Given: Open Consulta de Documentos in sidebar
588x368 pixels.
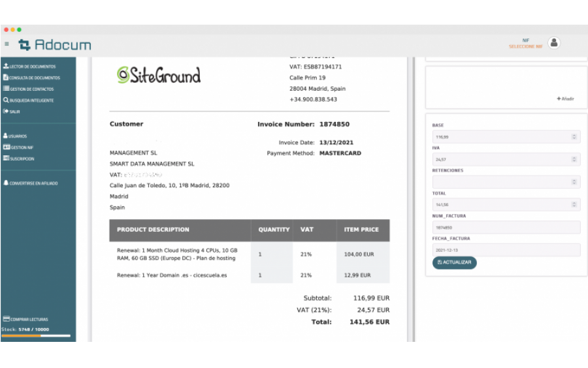Looking at the screenshot, I should (31, 78).
